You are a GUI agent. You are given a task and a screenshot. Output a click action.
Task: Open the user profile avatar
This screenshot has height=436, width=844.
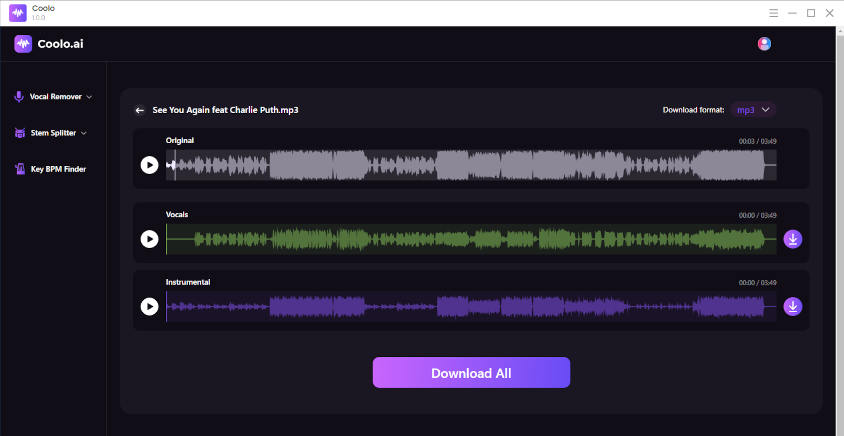point(764,44)
